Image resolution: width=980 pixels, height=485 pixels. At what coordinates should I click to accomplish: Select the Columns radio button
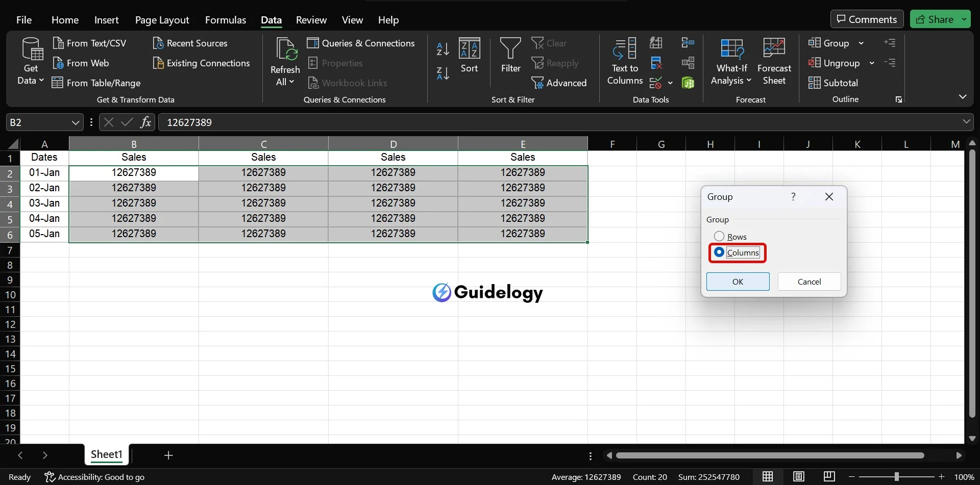pos(719,252)
